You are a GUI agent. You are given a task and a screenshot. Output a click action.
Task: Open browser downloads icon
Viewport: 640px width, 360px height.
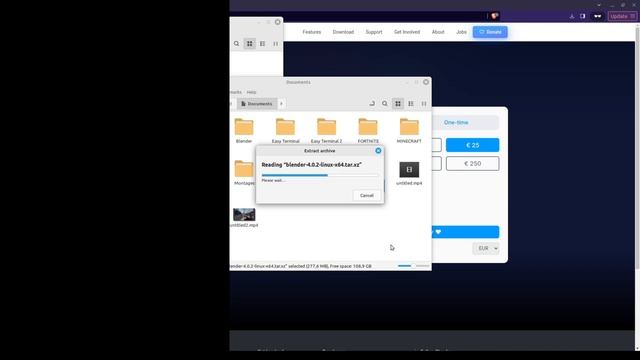pos(572,16)
